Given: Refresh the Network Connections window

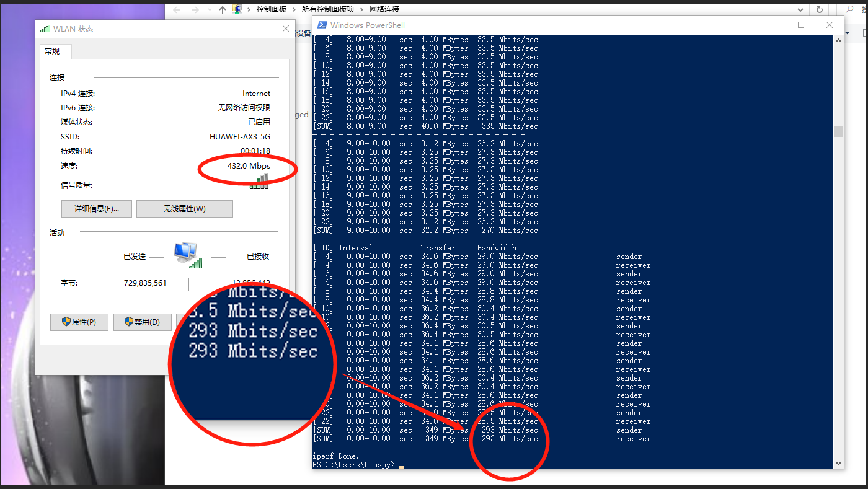Looking at the screenshot, I should point(820,10).
